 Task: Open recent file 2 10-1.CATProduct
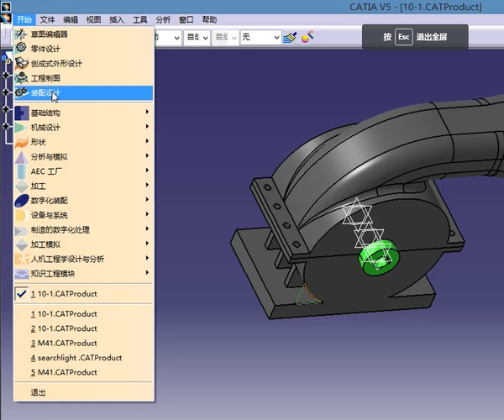point(83,328)
